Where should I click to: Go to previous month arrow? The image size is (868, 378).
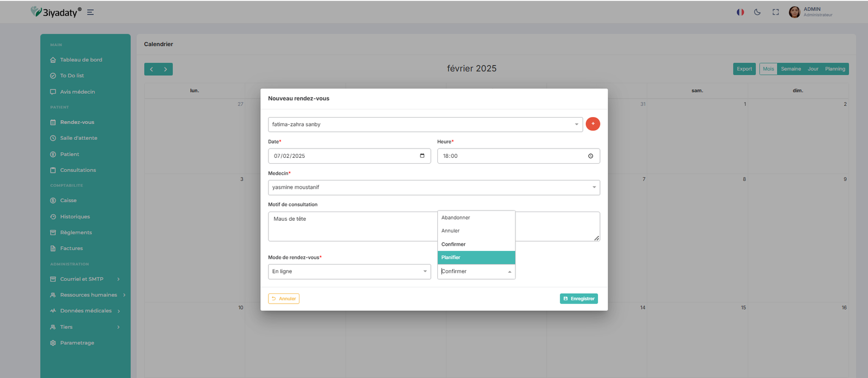tap(151, 69)
